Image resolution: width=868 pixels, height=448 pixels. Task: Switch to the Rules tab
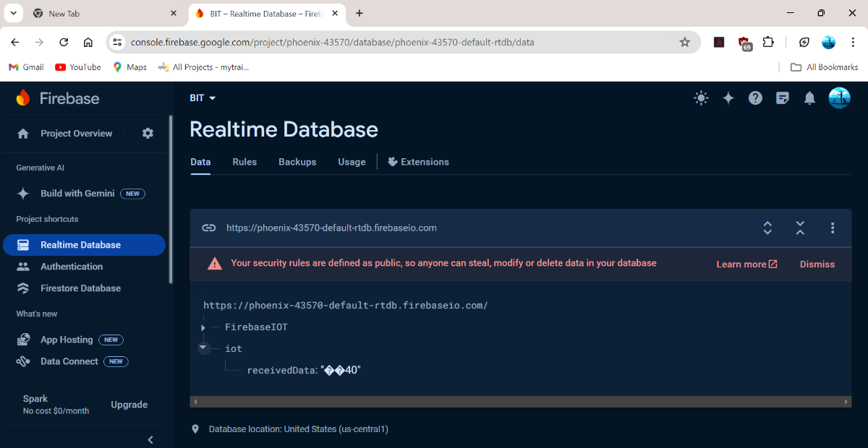pos(244,162)
